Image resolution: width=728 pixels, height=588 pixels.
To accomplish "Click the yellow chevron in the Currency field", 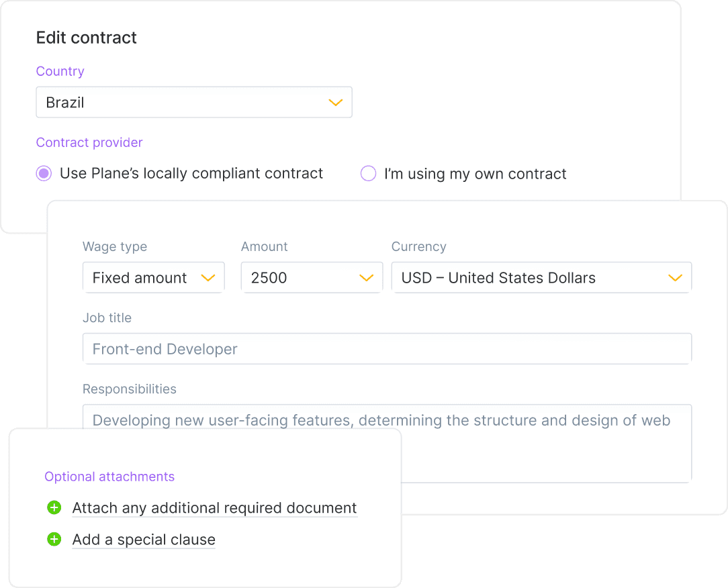I will click(675, 278).
